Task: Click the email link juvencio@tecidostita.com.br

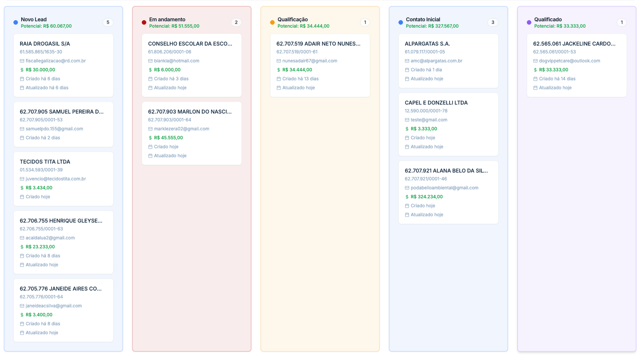Action: (55, 179)
